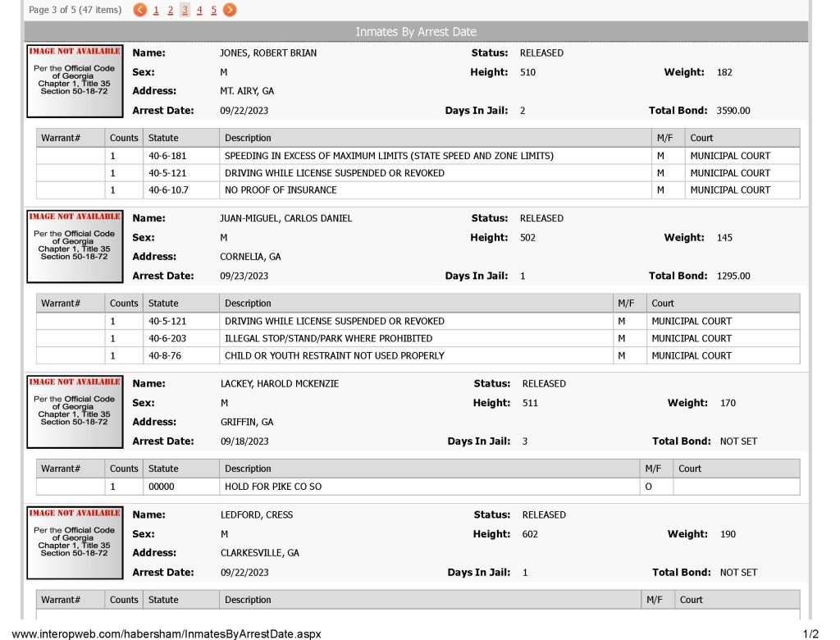The height and width of the screenshot is (640, 840).
Task: Click the orange previous page arrow
Action: [139, 10]
